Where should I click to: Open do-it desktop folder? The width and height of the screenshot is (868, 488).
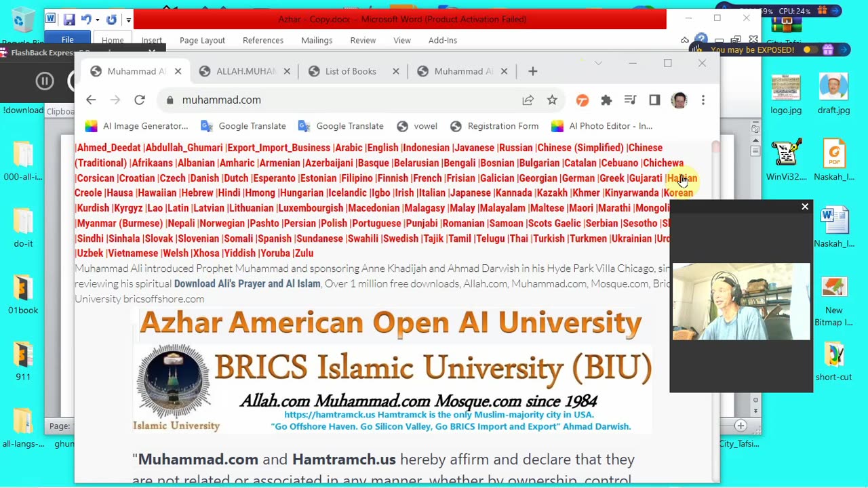[x=23, y=227]
